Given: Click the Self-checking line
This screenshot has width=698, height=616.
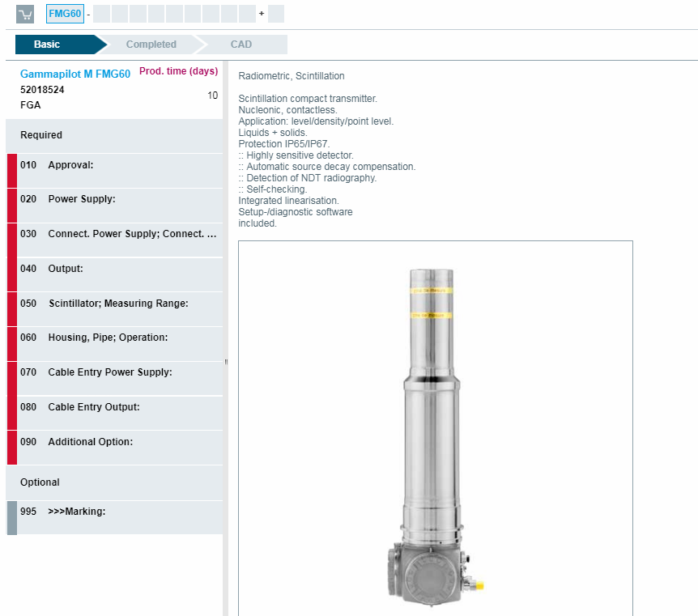Looking at the screenshot, I should [x=273, y=189].
